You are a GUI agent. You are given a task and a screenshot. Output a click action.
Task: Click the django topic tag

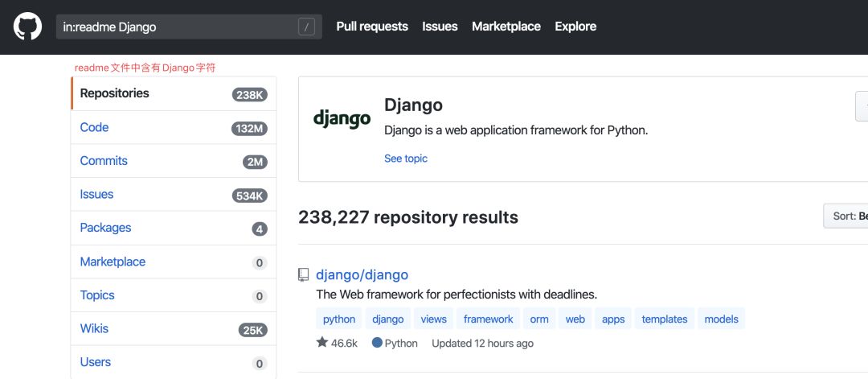388,319
